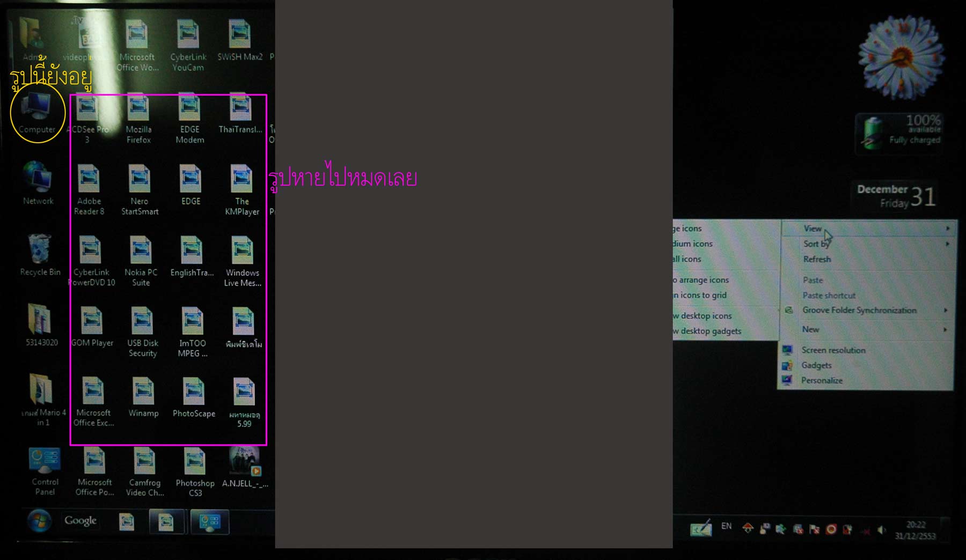Image resolution: width=966 pixels, height=560 pixels.
Task: Select the Photoshop CS3 shortcut
Action: click(x=195, y=472)
